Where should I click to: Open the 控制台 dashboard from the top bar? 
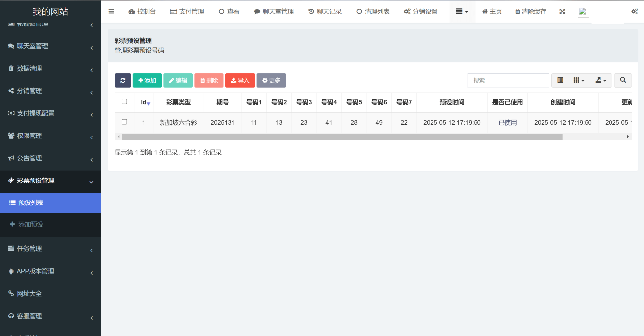(x=142, y=11)
